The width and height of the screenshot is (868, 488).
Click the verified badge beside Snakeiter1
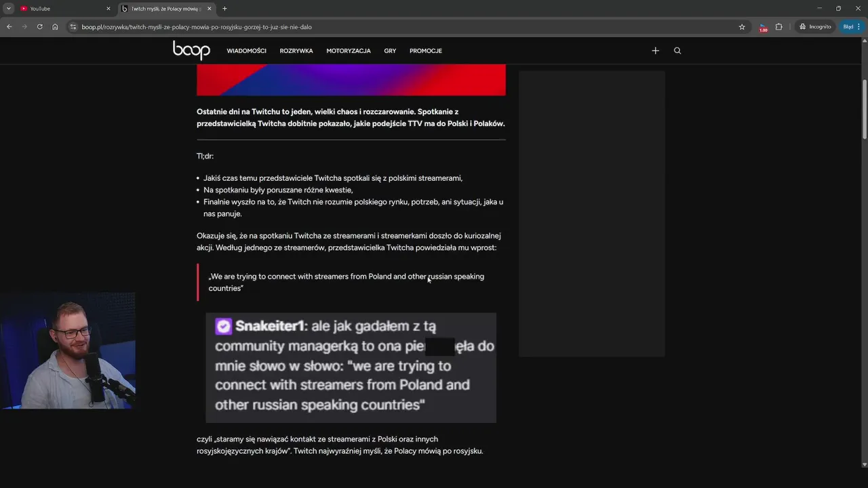point(223,326)
